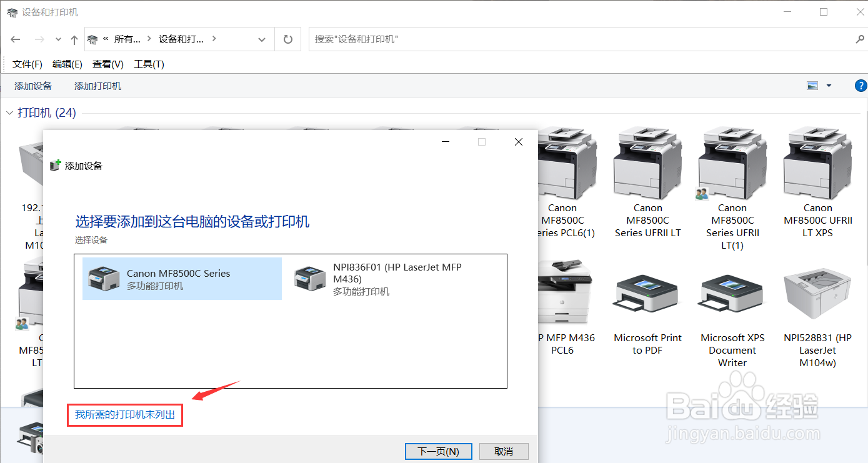Open Canon MF8500C UFRII LT XPS printer
The height and width of the screenshot is (463, 868).
point(817,162)
